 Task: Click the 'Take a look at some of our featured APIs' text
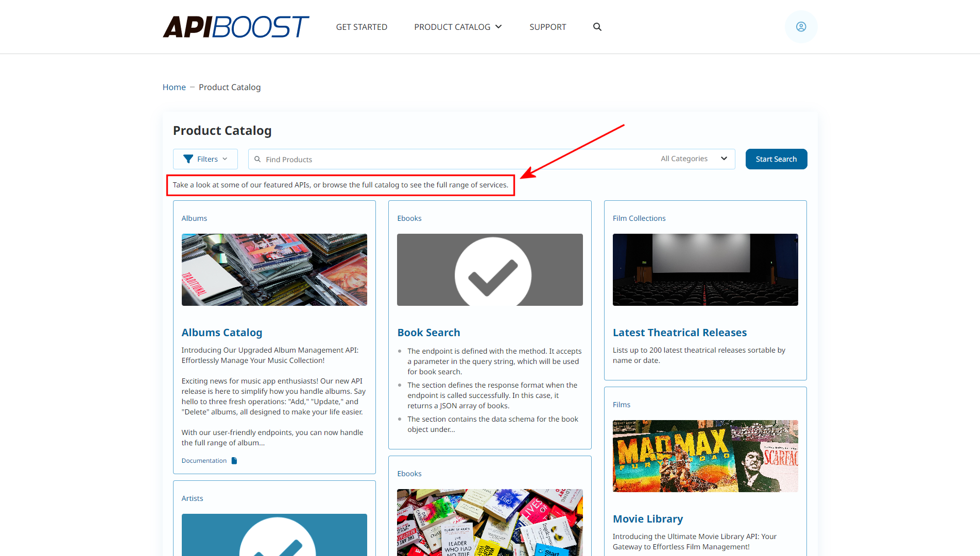[x=340, y=185]
